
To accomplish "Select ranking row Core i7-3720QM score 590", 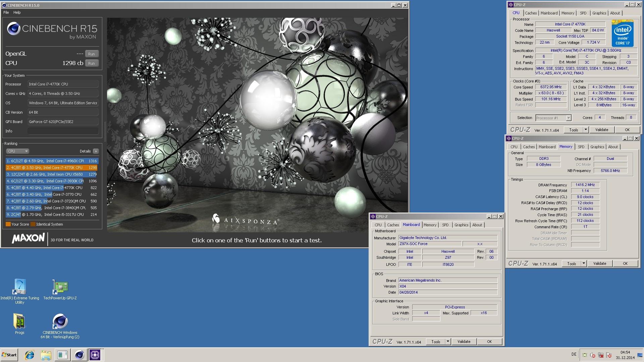I will (x=52, y=201).
